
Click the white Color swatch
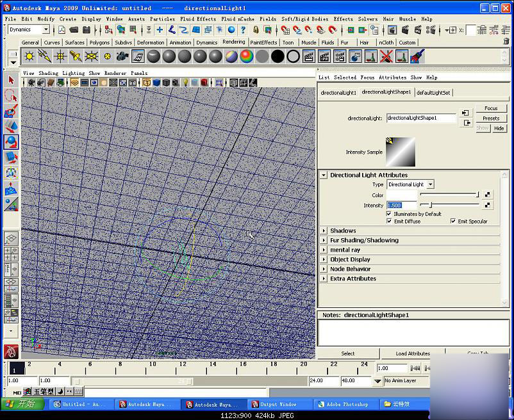(x=402, y=195)
